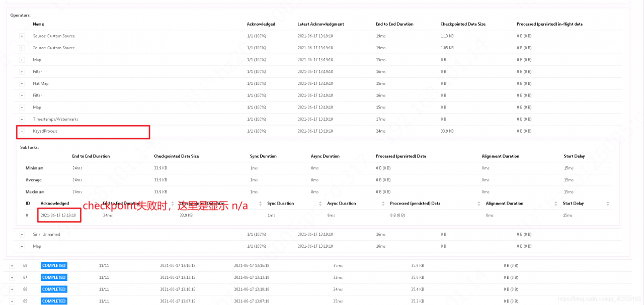Expand checkpoint 68 details
The width and height of the screenshot is (644, 305).
click(12, 265)
